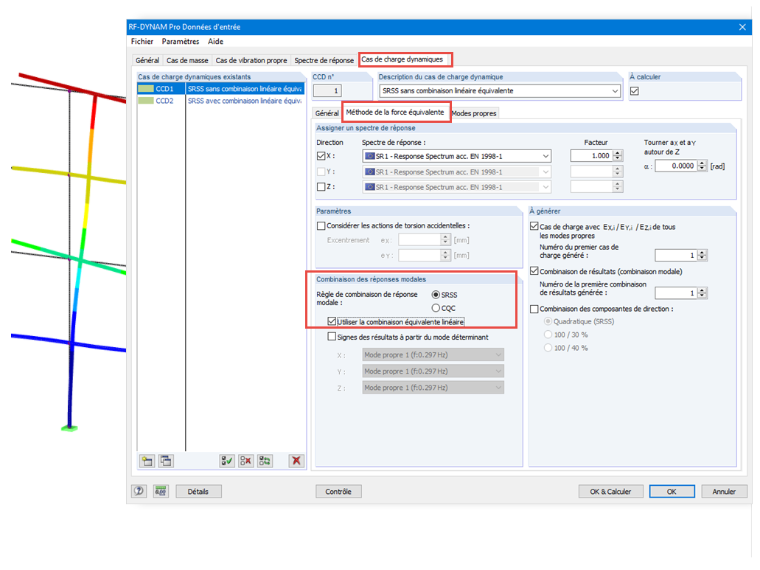The image size is (760, 570).
Task: Open X direction response spectrum dropdown
Action: (x=546, y=156)
